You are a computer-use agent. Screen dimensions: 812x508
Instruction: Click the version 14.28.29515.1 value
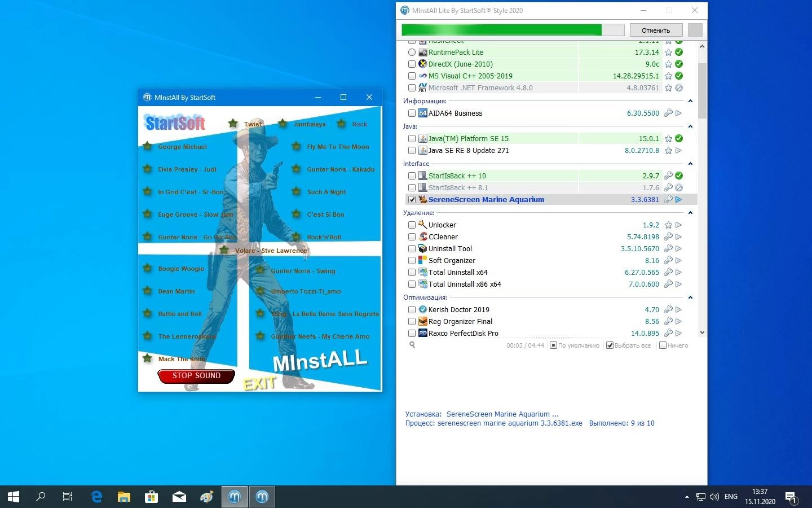click(x=636, y=76)
